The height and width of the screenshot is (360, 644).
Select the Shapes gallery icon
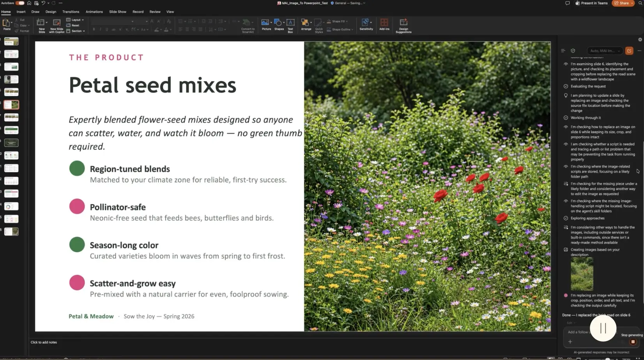coord(279,25)
